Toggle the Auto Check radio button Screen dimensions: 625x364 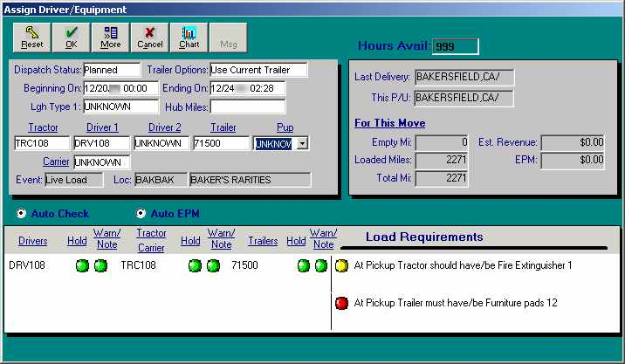click(21, 214)
